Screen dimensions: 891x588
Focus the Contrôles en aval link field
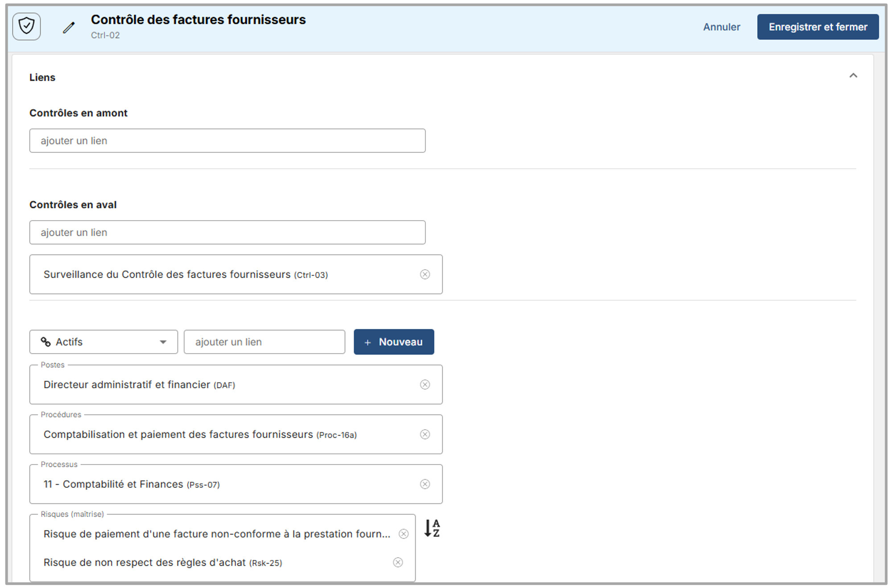[x=227, y=232]
